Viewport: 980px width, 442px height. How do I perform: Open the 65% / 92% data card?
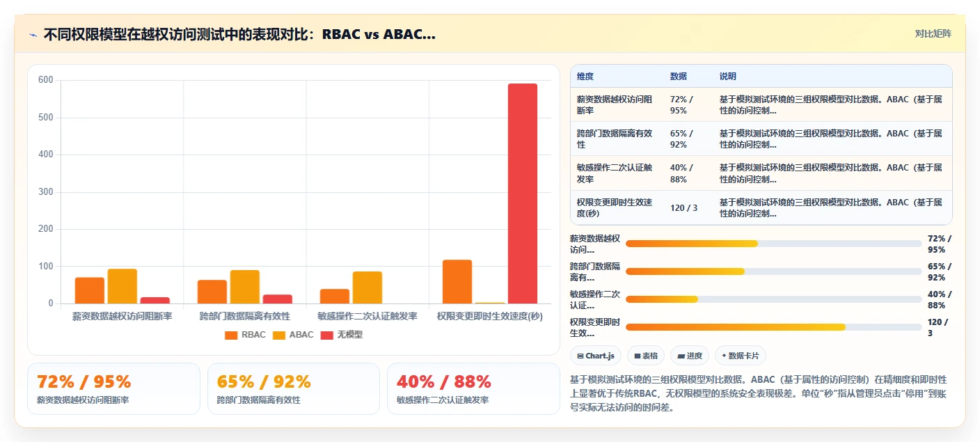tap(294, 388)
